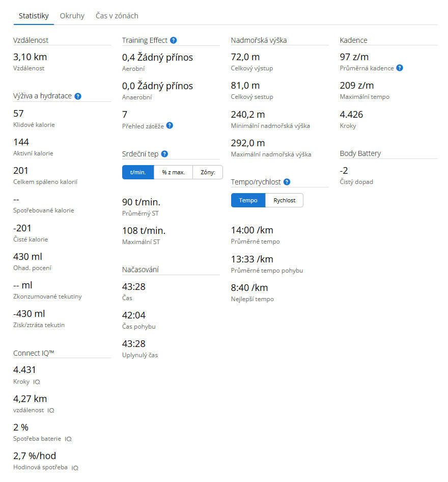Click 108 t/min. Maximální ST value
The width and height of the screenshot is (448, 482).
coord(144,230)
